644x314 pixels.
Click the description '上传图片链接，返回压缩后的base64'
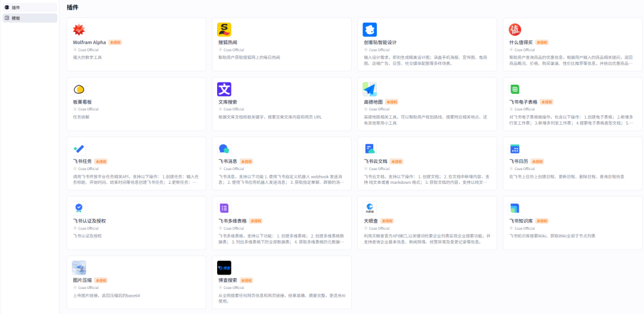[x=106, y=295]
